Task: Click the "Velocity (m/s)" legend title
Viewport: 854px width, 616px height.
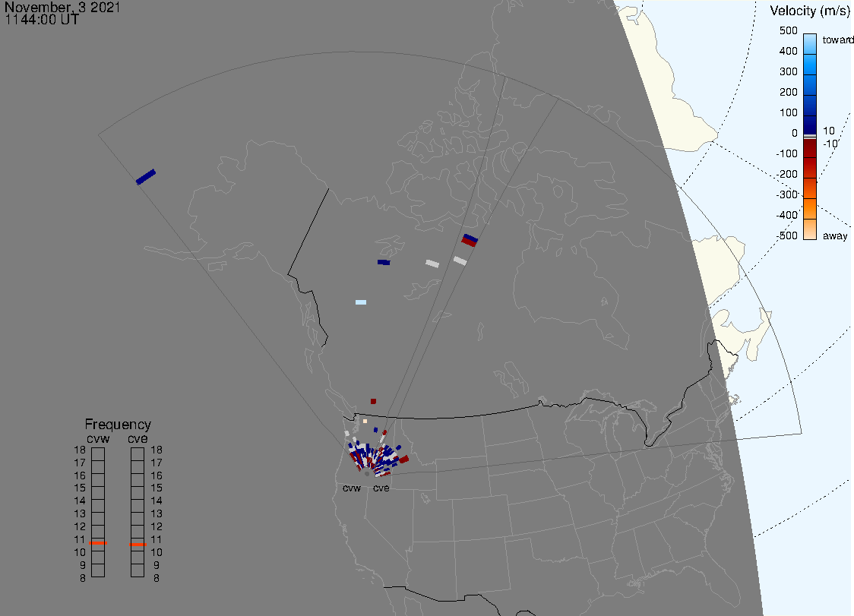Action: 808,11
